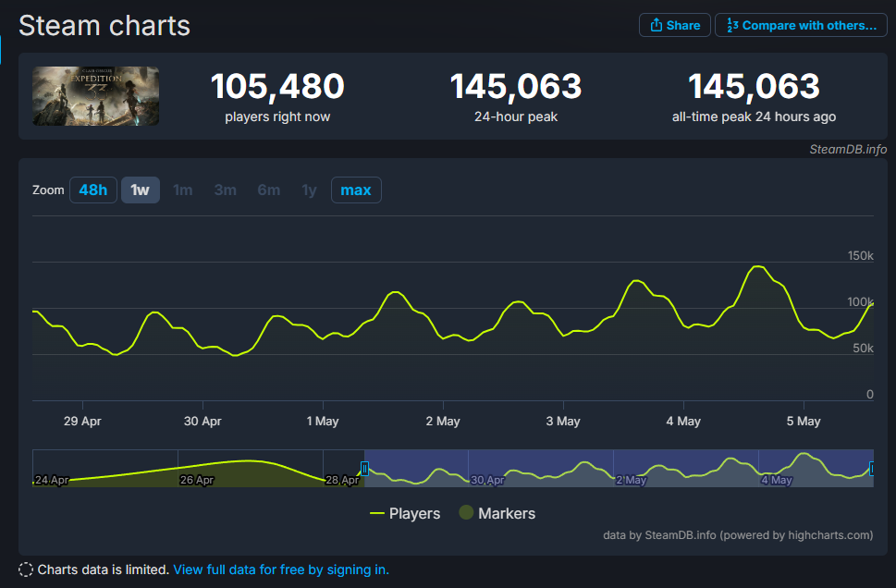The width and height of the screenshot is (896, 588).
Task: Click the 24-hour peak label
Action: [515, 116]
